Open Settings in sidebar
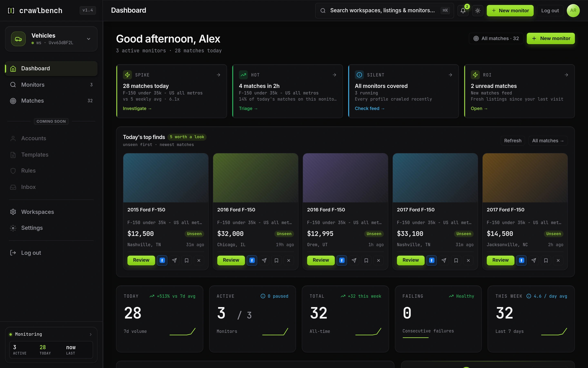Screen dimensions: 588x368 click(51, 228)
